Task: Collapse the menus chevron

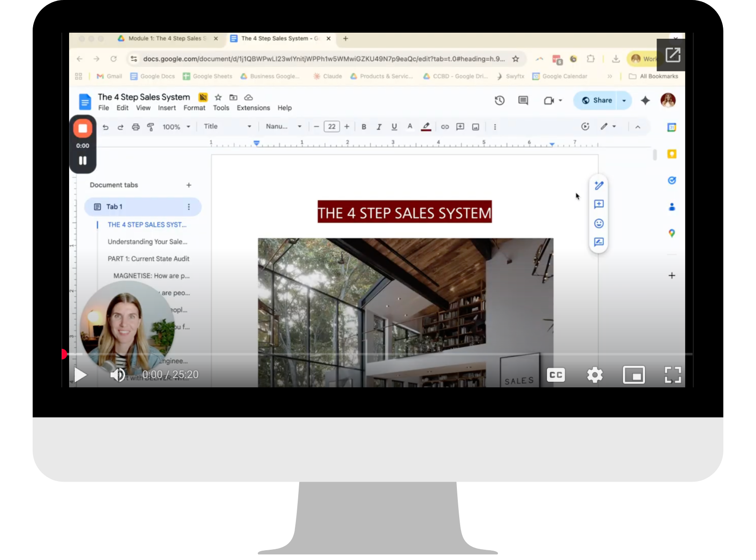Action: click(637, 127)
